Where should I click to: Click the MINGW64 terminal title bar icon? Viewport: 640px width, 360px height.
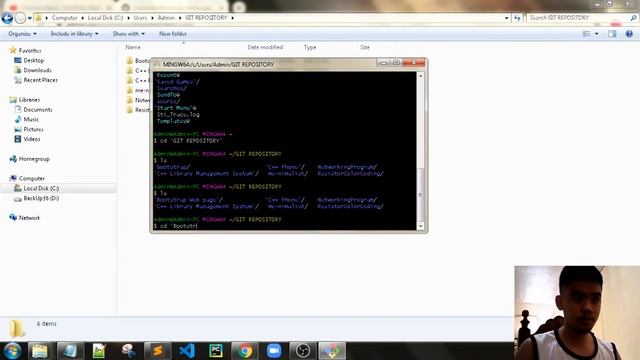156,64
